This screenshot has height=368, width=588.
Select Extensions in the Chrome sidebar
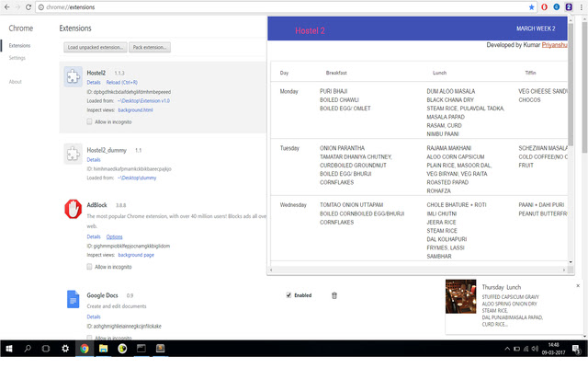19,45
